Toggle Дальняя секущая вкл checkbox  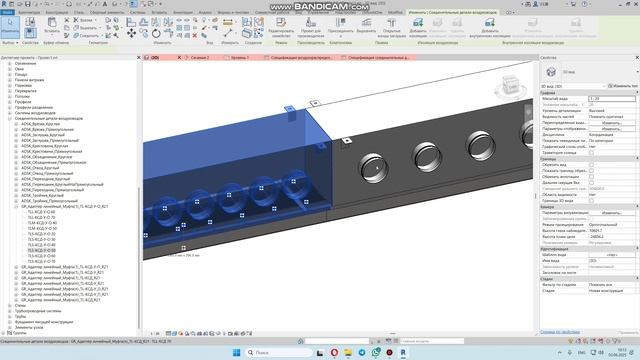pyautogui.click(x=591, y=182)
